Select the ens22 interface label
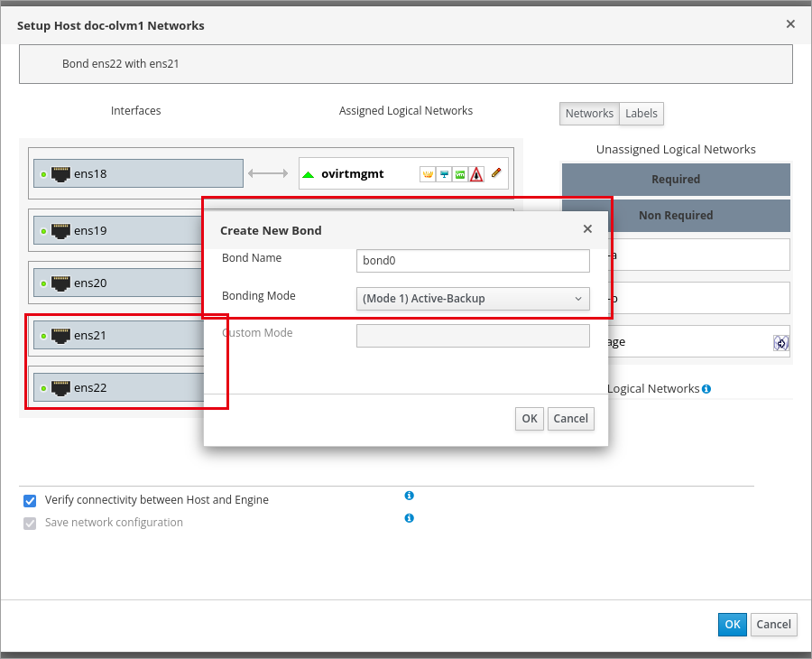The image size is (812, 659). pyautogui.click(x=90, y=388)
